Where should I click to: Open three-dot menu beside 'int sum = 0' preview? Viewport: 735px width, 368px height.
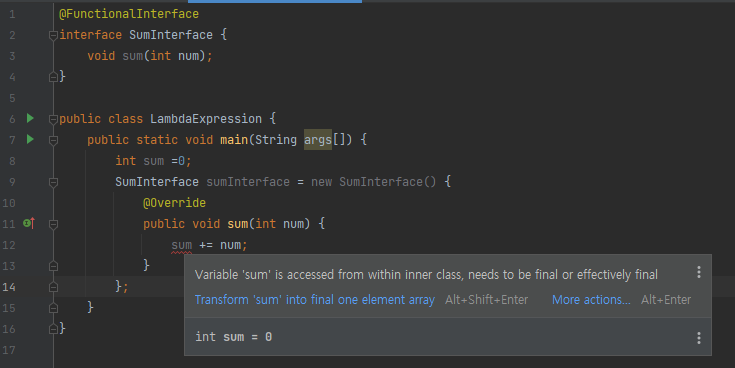699,338
